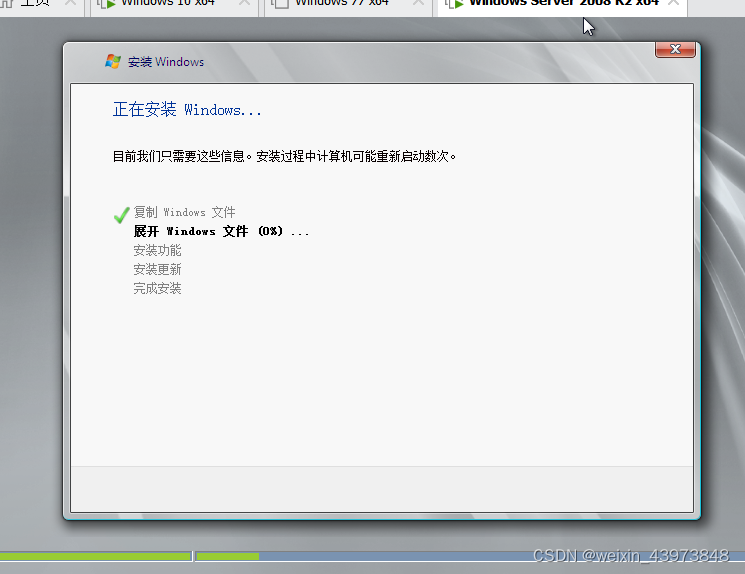Screen dimensions: 745x574
Task: Click the VM icon on Windows 7 tab
Action: 280,4
